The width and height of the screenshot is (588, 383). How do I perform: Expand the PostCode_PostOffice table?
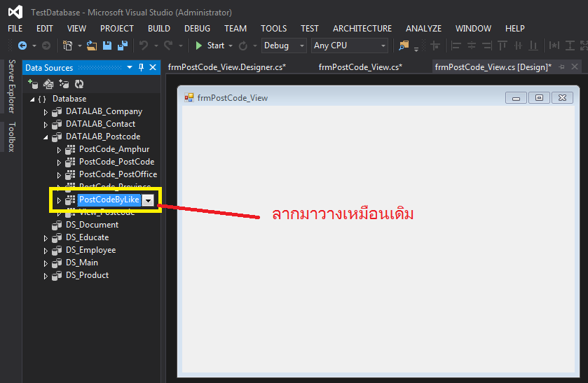pos(59,175)
